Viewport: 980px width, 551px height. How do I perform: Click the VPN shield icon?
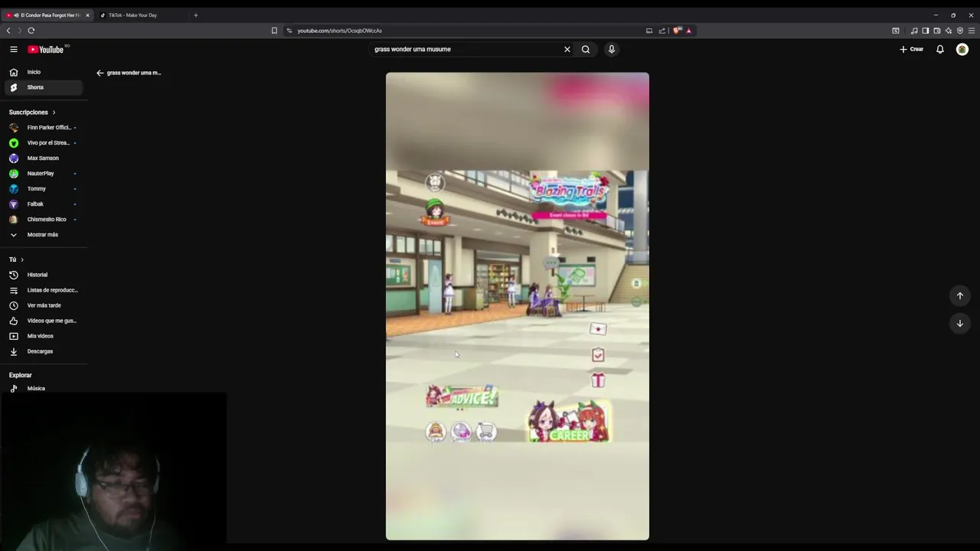tap(959, 31)
